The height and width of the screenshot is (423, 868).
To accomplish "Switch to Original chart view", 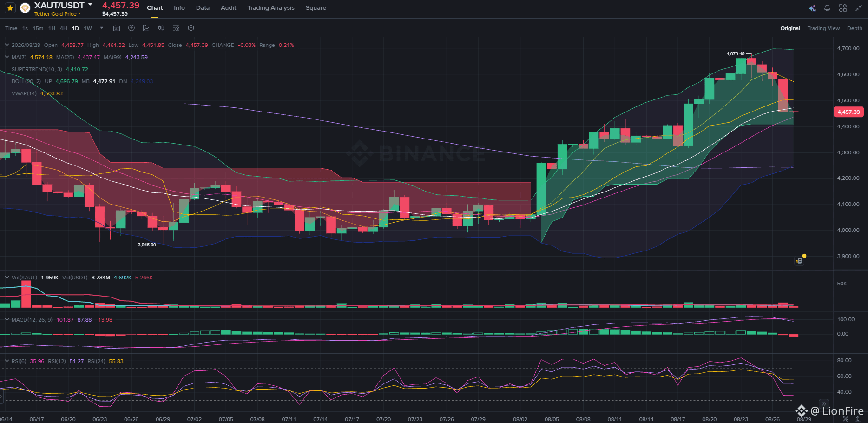I will click(x=790, y=28).
